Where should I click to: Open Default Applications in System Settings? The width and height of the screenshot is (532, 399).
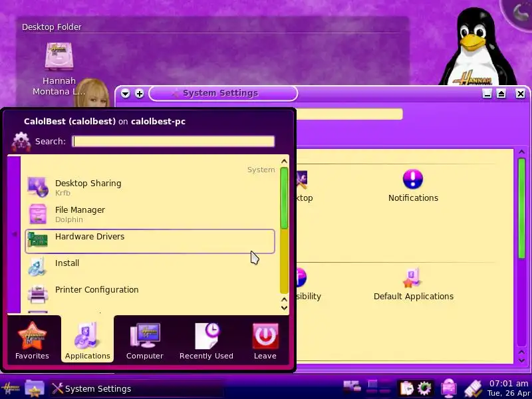point(413,285)
